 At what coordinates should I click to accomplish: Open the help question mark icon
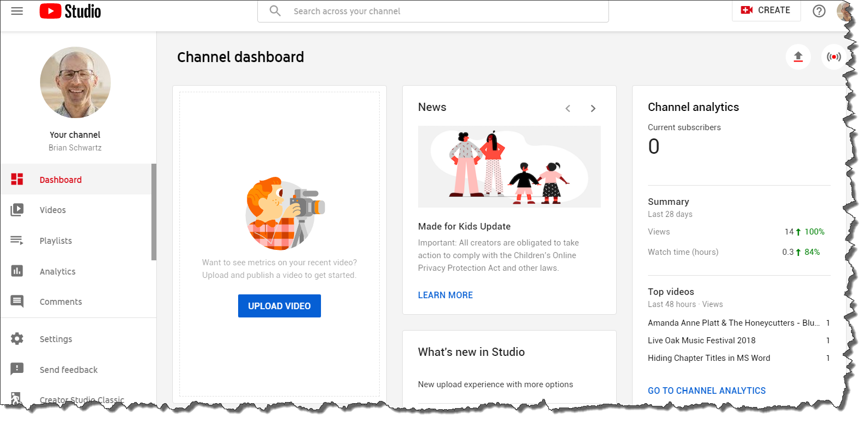819,11
